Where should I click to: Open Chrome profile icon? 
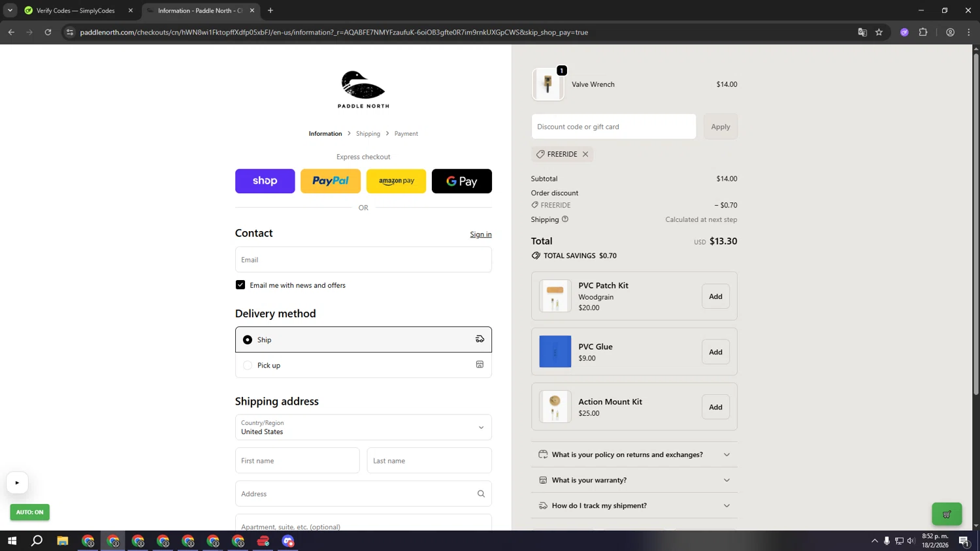tap(951, 32)
